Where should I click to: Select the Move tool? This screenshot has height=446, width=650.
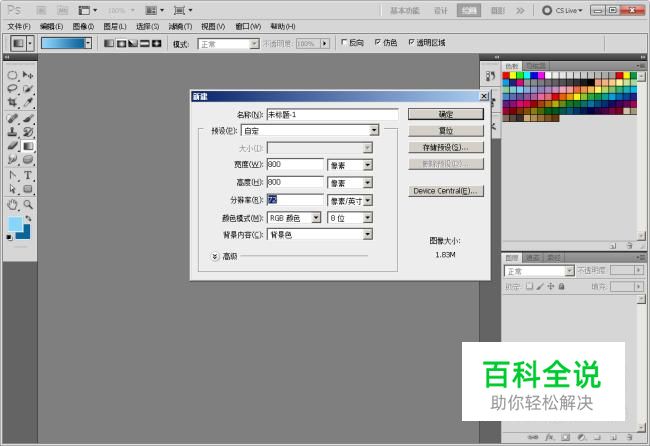[x=28, y=75]
